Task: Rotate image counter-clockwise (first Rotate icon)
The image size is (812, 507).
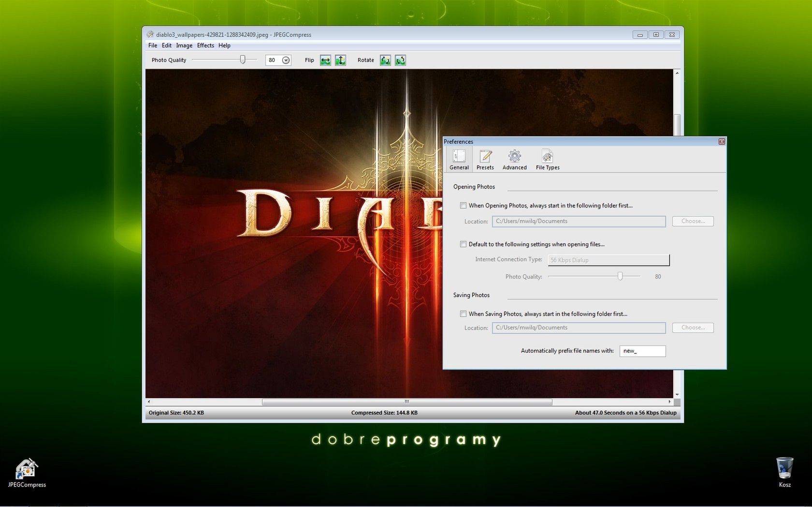Action: click(x=385, y=60)
